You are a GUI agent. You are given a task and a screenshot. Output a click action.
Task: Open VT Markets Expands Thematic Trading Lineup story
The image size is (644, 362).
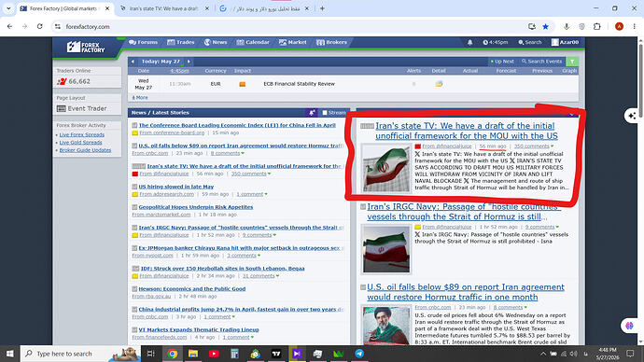point(199,330)
